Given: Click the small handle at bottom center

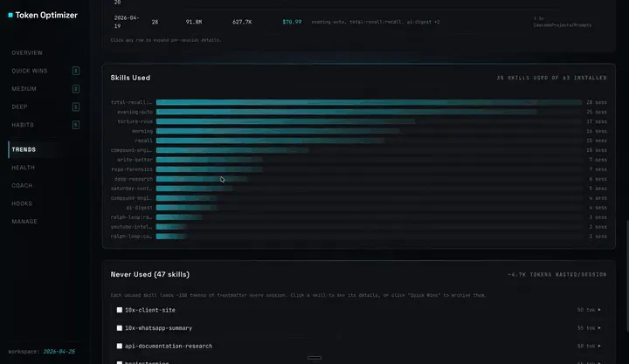Looking at the screenshot, I should [x=314, y=358].
